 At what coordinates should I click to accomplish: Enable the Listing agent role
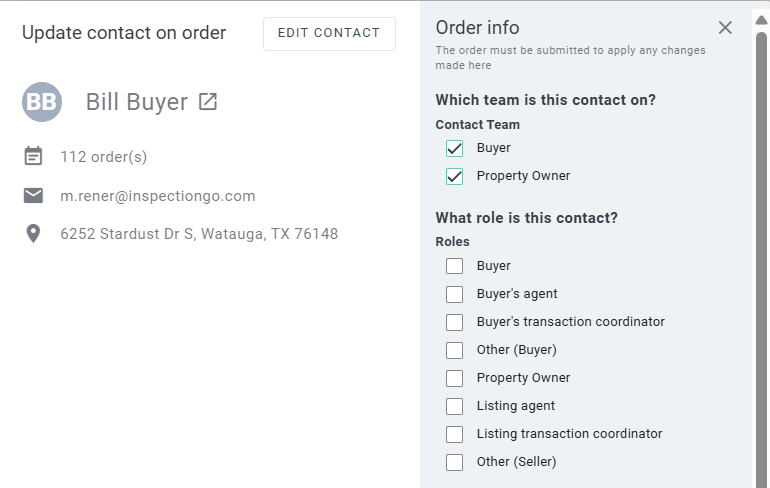(x=455, y=406)
